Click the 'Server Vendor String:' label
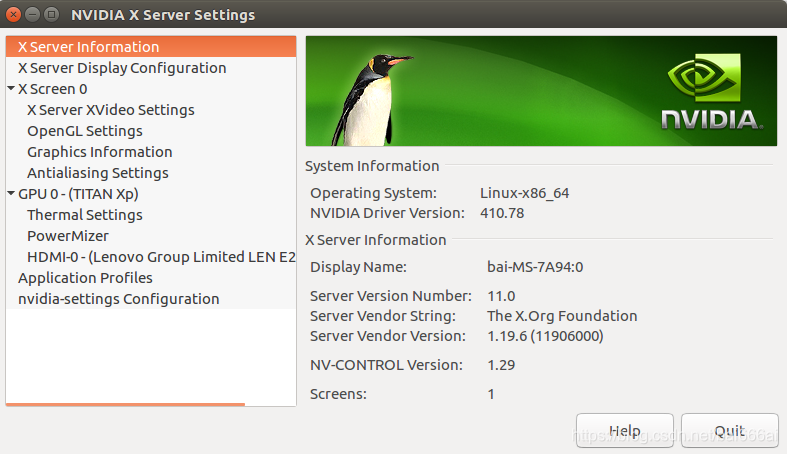The height and width of the screenshot is (454, 787). coord(383,316)
